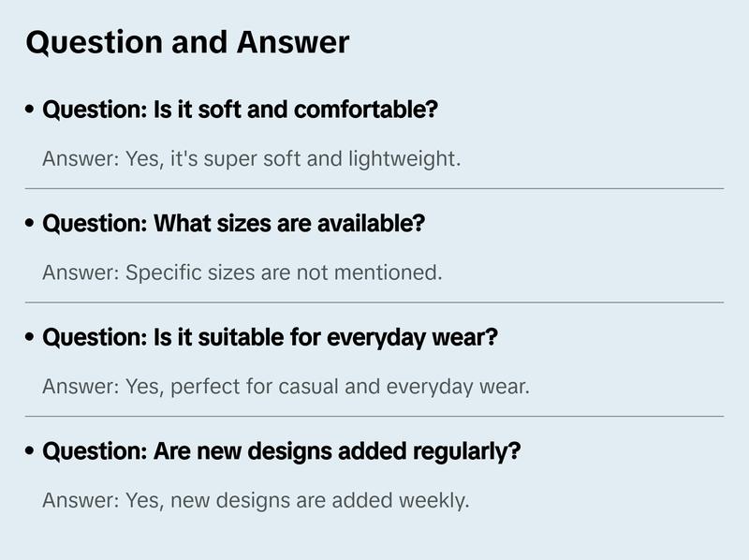
Task: Click the word 'Answer' in the heading
Action: click(292, 42)
